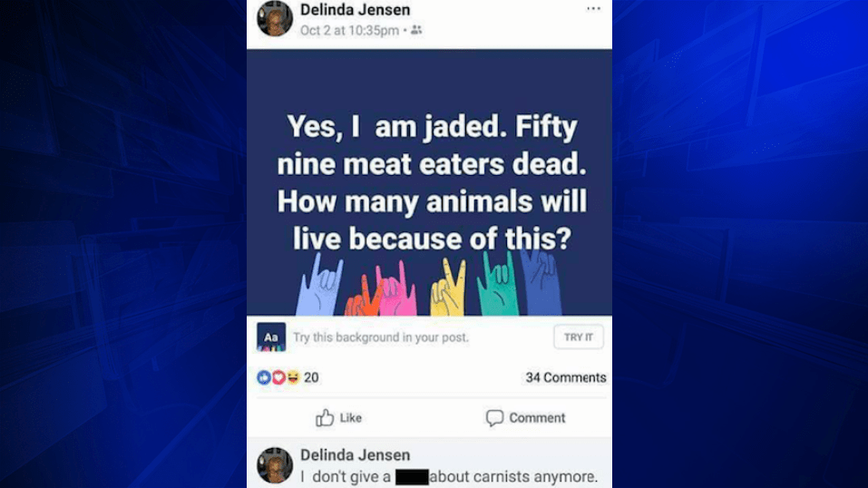Click the commenter's profile picture

pos(275,465)
